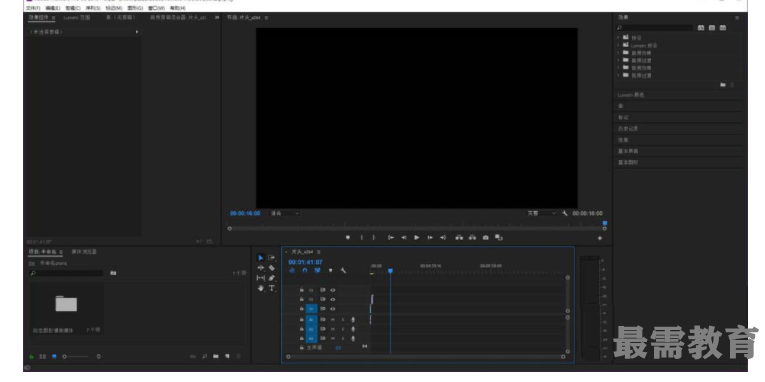The image size is (765, 382).
Task: Open playback resolution dropdown
Action: tap(541, 213)
